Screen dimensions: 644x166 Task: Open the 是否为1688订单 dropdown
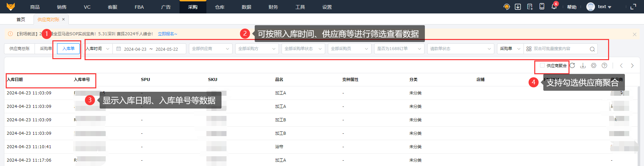tap(399, 49)
